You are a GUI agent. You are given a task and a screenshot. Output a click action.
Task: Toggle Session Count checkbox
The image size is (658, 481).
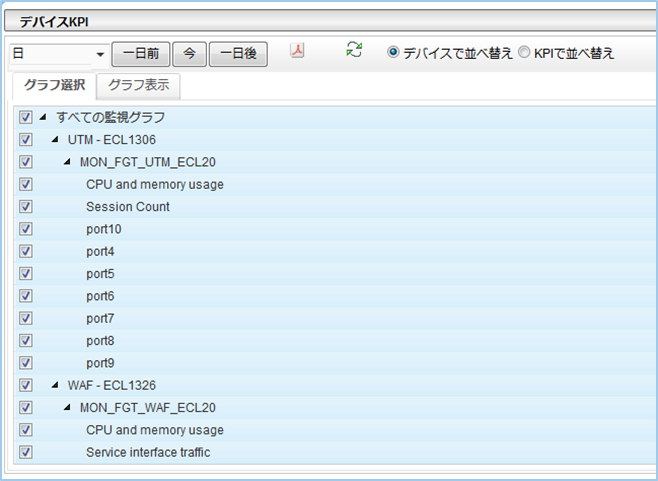point(26,207)
